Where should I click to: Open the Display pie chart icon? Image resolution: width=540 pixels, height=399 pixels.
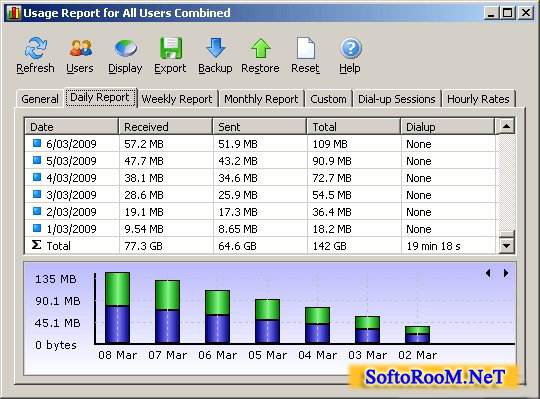[x=125, y=48]
